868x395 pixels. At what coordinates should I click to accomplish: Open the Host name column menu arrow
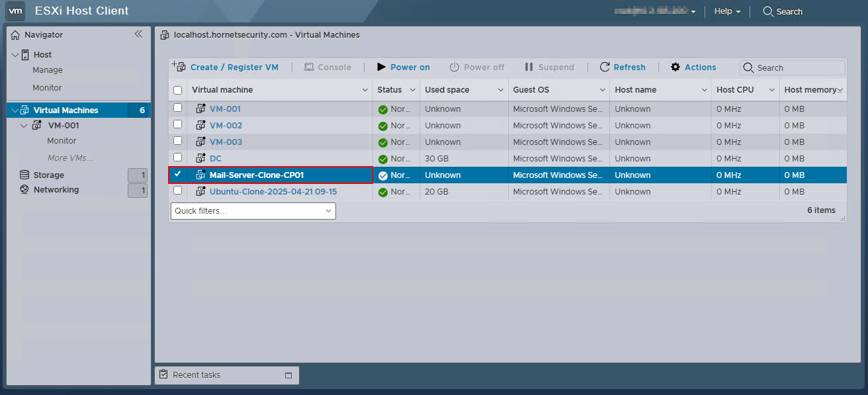705,90
